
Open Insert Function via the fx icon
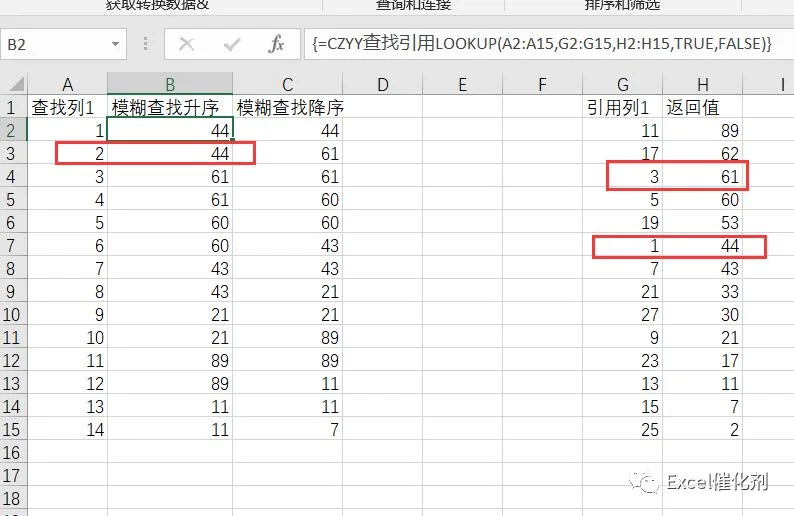click(276, 44)
